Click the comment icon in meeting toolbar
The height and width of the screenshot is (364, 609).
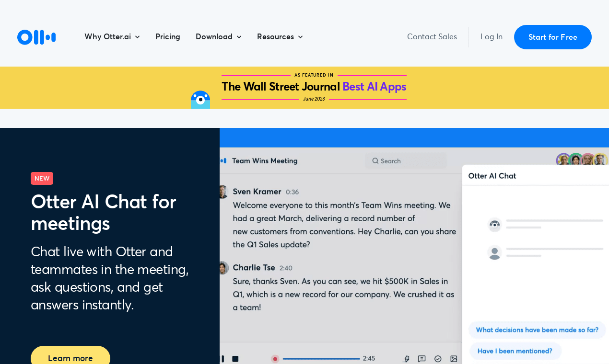422,359
